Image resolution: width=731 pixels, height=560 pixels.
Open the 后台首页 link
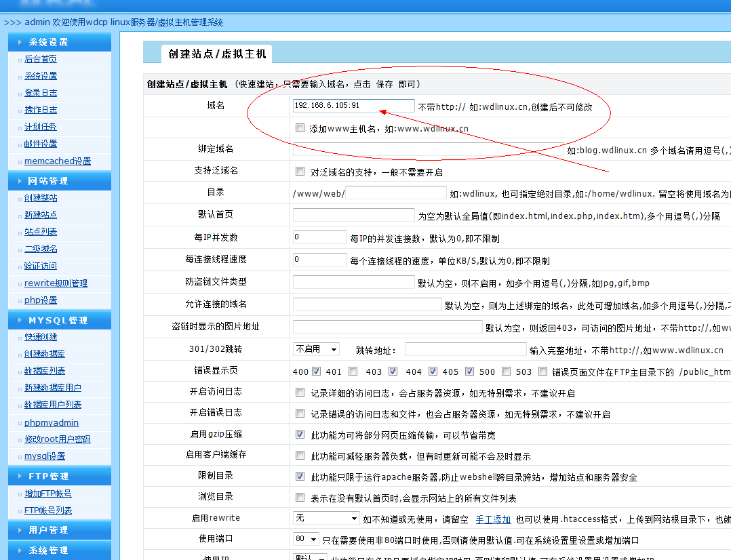(41, 59)
